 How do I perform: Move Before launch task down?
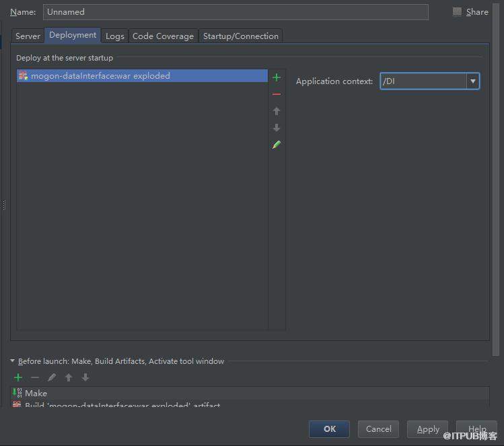(x=85, y=377)
